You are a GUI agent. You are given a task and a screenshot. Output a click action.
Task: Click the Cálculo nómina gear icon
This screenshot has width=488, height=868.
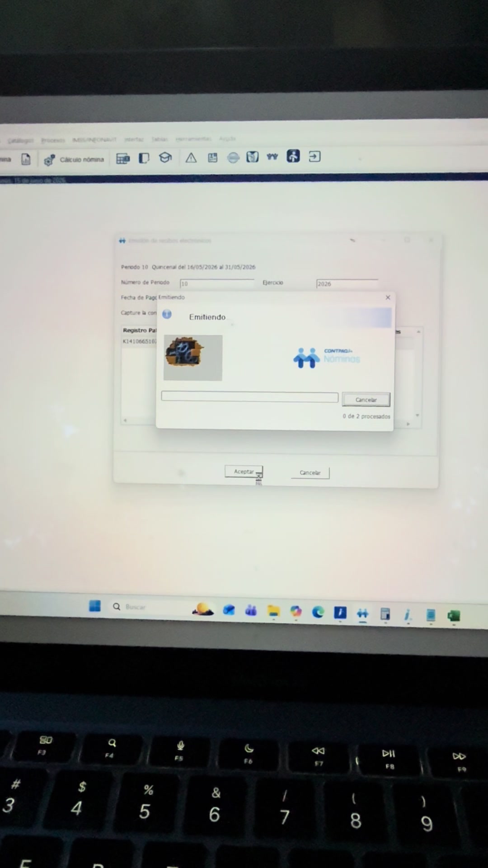pos(49,160)
